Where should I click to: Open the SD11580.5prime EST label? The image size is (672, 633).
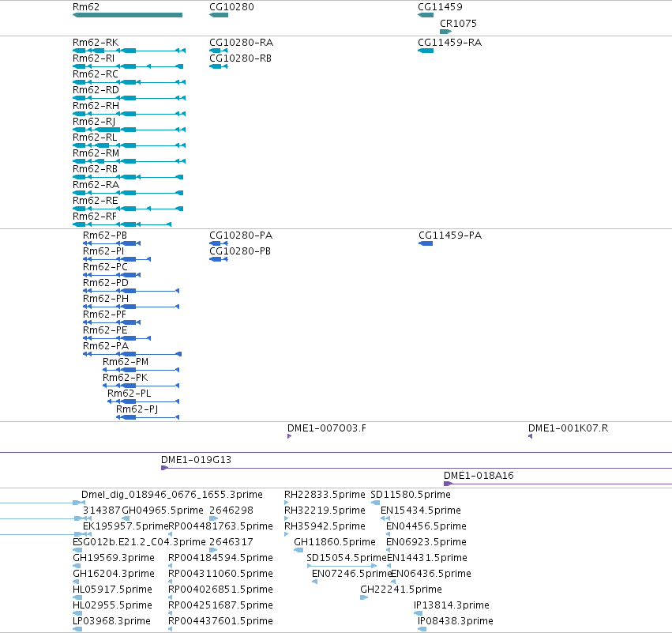tap(411, 495)
